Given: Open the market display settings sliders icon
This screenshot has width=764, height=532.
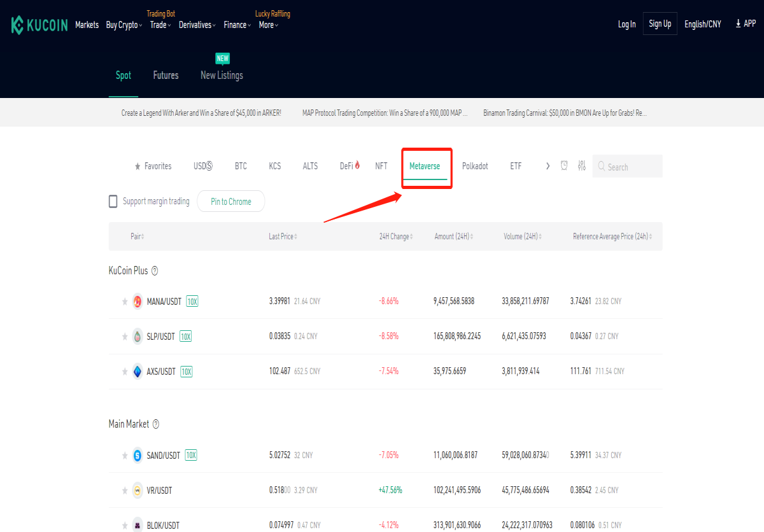Looking at the screenshot, I should click(x=581, y=165).
